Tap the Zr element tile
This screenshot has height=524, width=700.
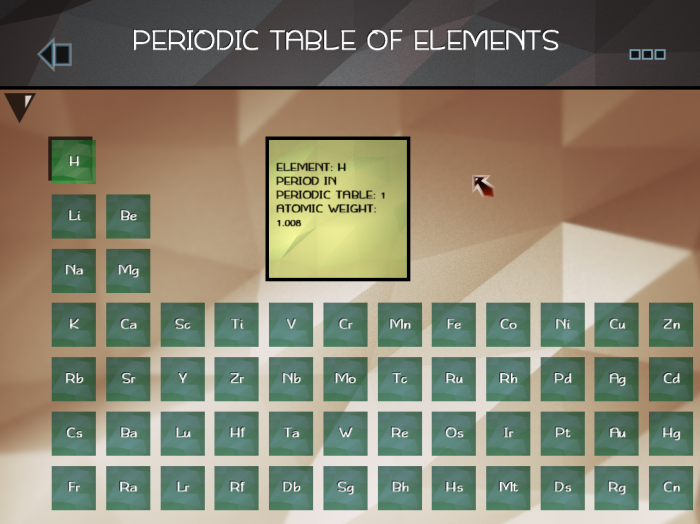pos(237,379)
